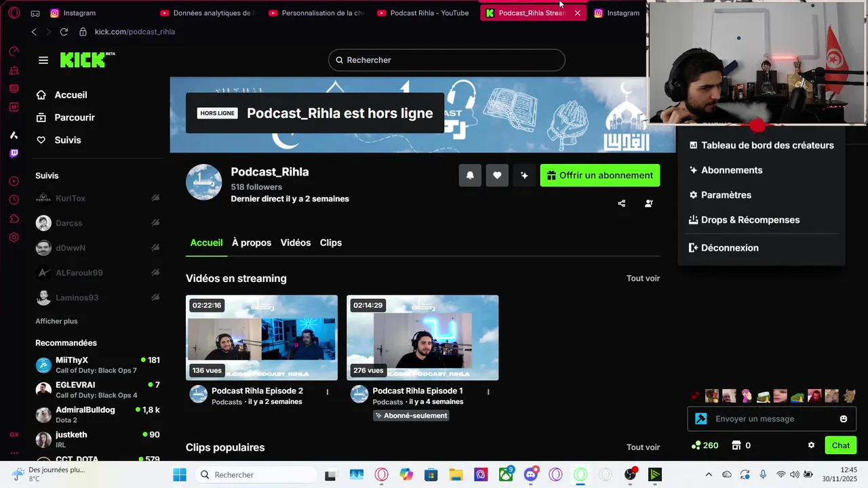
Task: Open Paramètres in the user menu
Action: [761, 195]
